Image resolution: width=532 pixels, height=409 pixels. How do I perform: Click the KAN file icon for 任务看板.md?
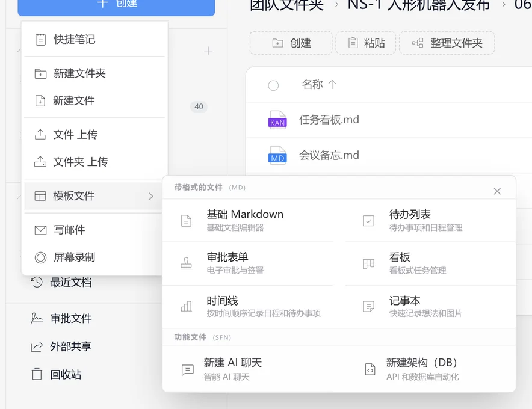277,120
